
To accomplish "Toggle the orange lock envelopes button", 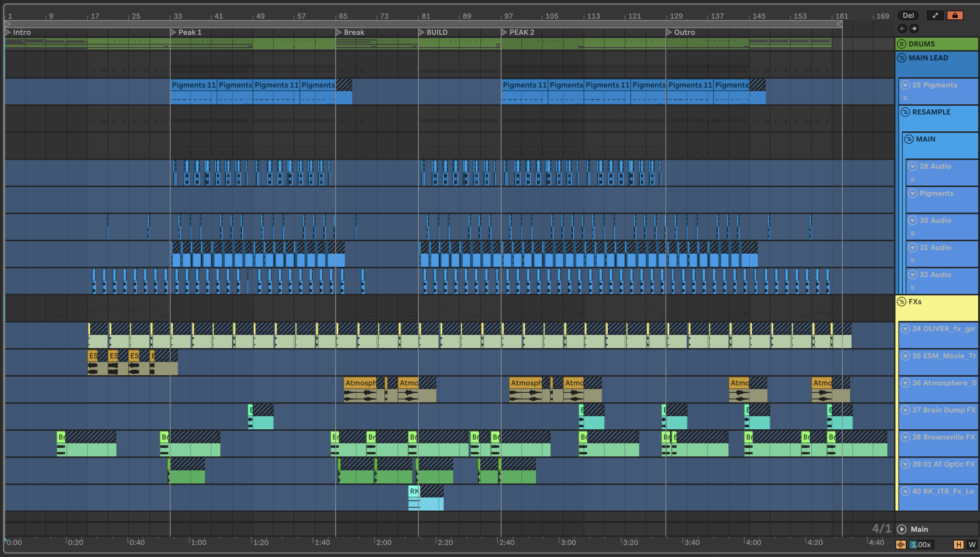I will pyautogui.click(x=955, y=15).
